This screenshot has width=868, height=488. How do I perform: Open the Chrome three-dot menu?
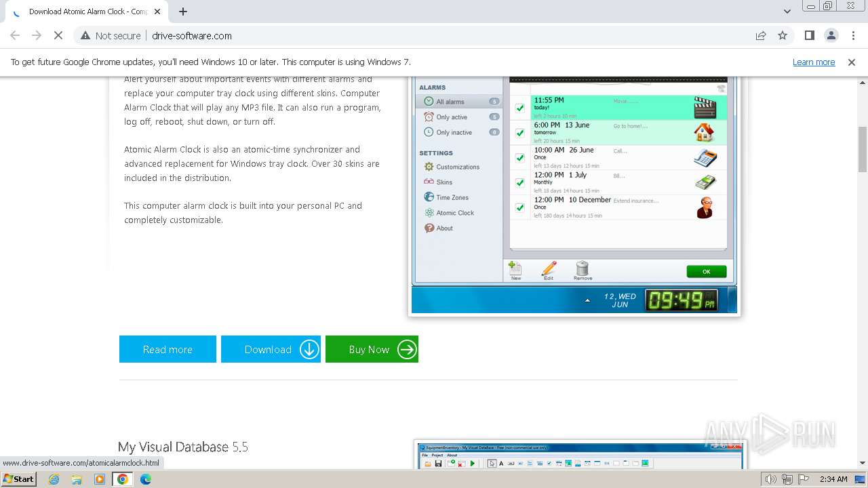(853, 35)
